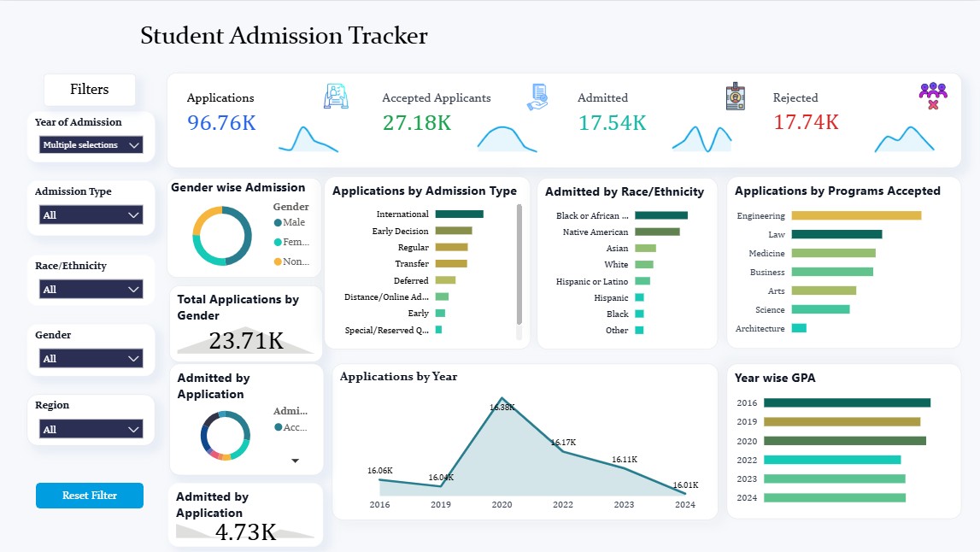Open the Region filter dropdown

91,430
